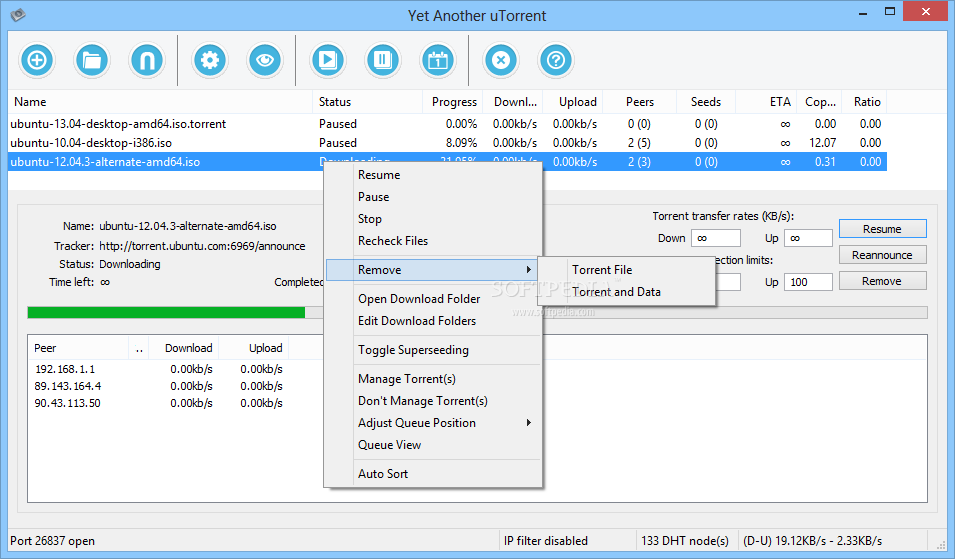Open Queue View from context menu
Screen dimensions: 955x559
[x=433, y=445]
